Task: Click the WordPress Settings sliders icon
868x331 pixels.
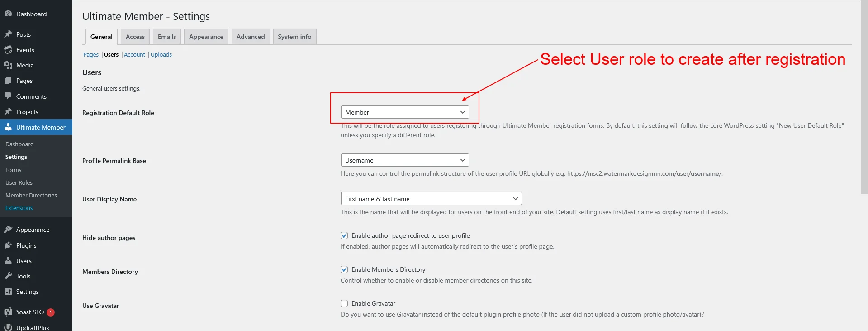Action: [8, 292]
